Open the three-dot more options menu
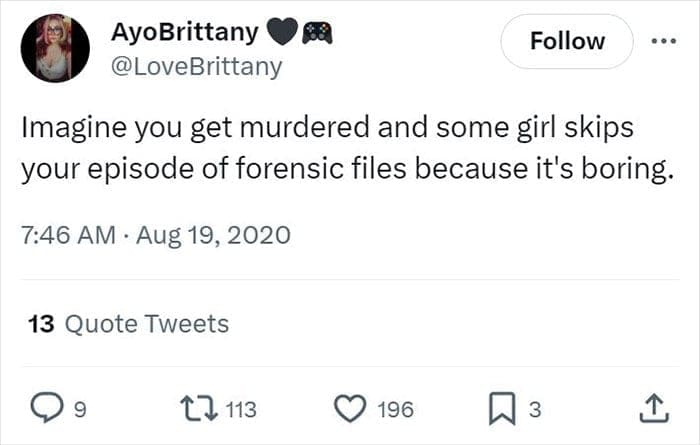 coord(662,42)
